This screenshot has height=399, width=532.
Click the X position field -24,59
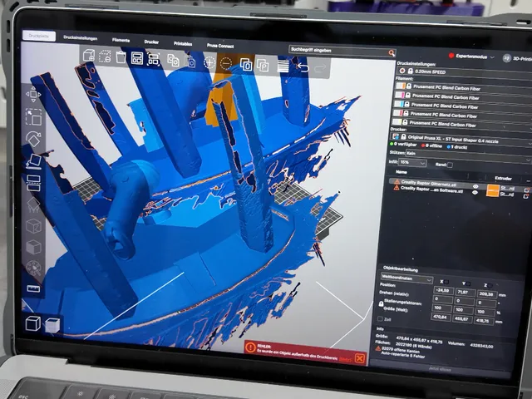(x=443, y=290)
